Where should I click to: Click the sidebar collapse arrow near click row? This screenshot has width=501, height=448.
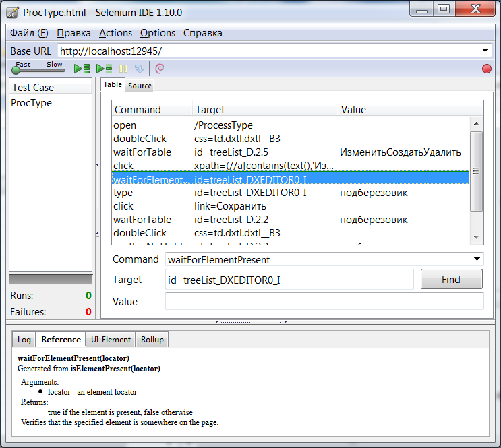coord(98,165)
